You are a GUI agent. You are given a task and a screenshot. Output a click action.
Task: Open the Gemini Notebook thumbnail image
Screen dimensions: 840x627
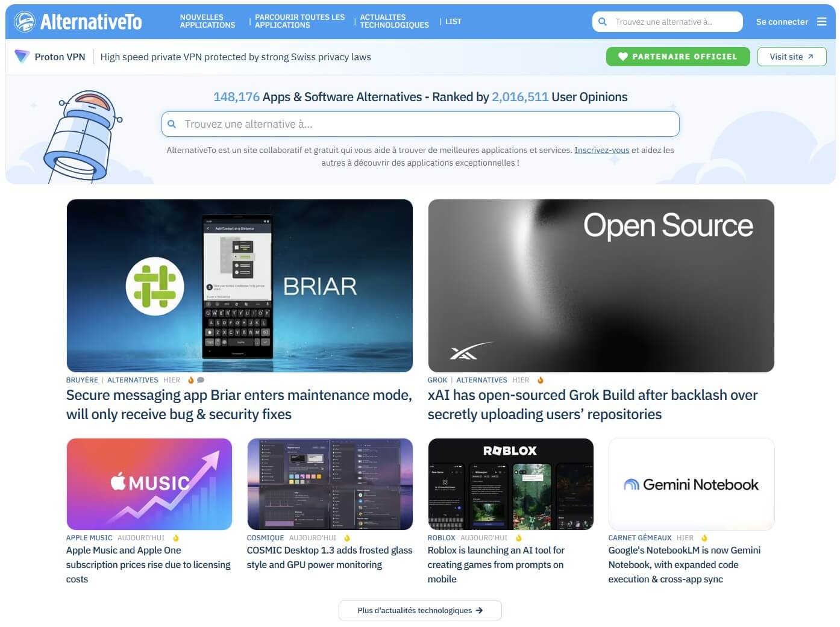pyautogui.click(x=691, y=484)
